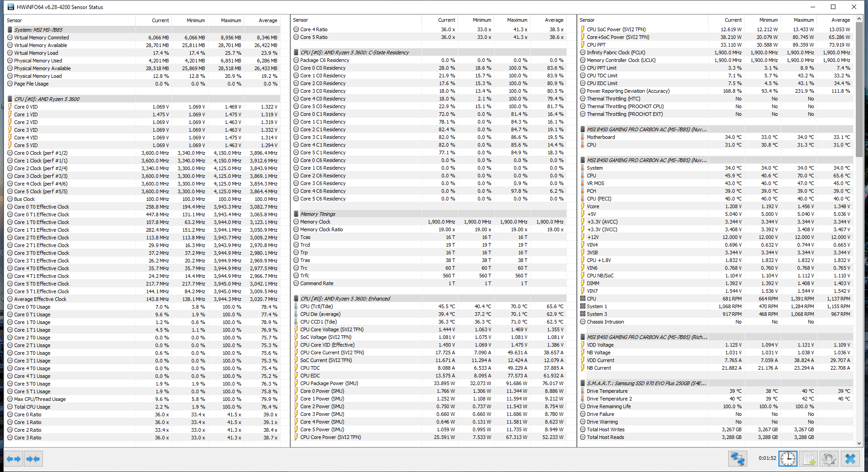Screen dimensions: 868x472
Task: Select the Command Rate row
Action: point(429,283)
